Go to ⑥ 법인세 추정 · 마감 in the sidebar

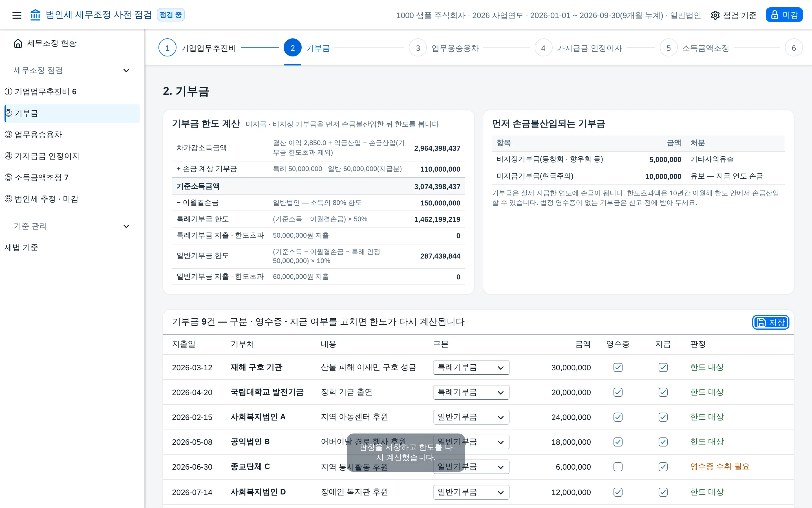pyautogui.click(x=72, y=199)
